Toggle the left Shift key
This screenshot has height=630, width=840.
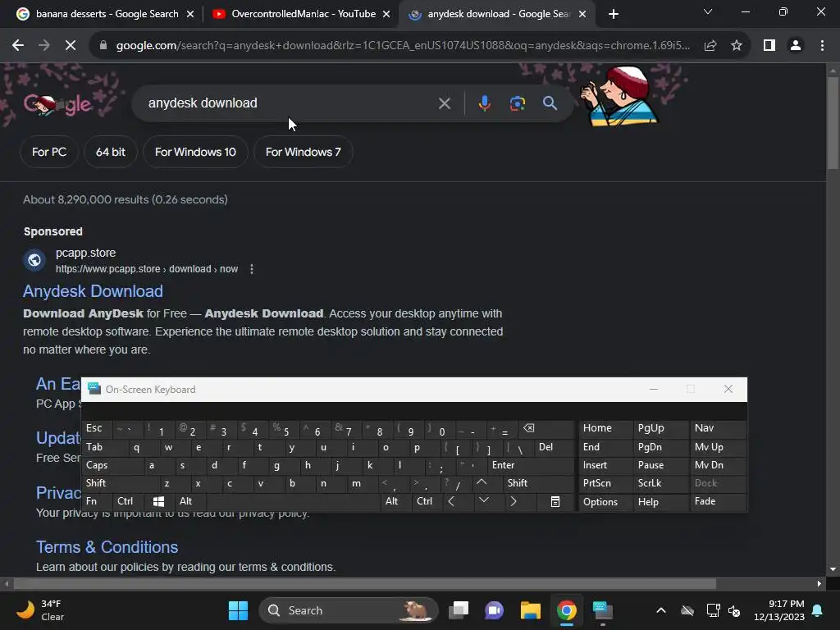[121, 483]
